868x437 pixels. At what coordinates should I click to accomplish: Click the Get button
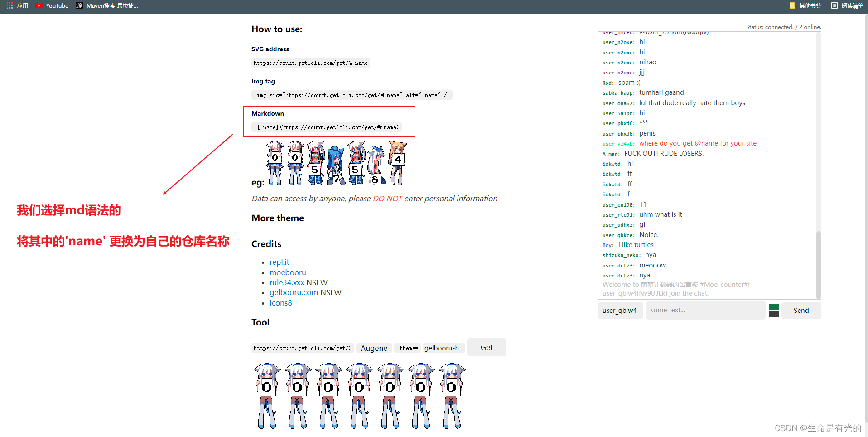[x=487, y=347]
